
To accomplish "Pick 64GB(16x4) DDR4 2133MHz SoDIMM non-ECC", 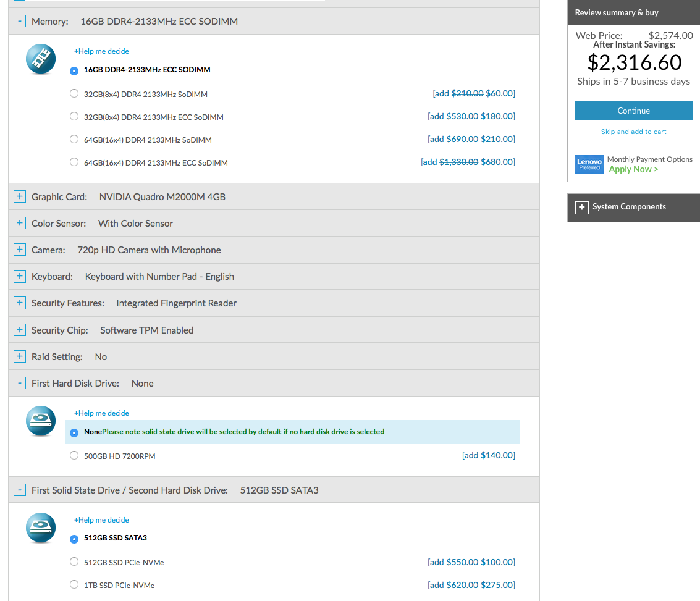I will click(74, 139).
